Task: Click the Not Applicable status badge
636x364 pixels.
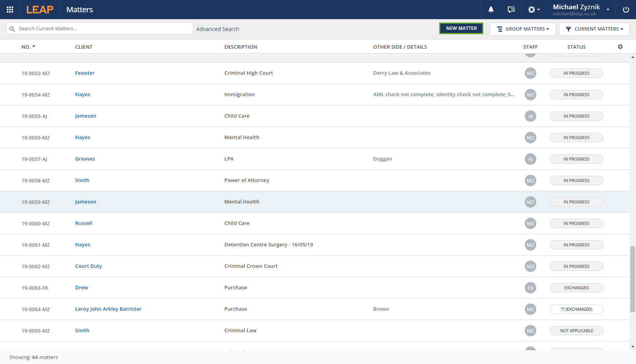Action: (x=576, y=331)
